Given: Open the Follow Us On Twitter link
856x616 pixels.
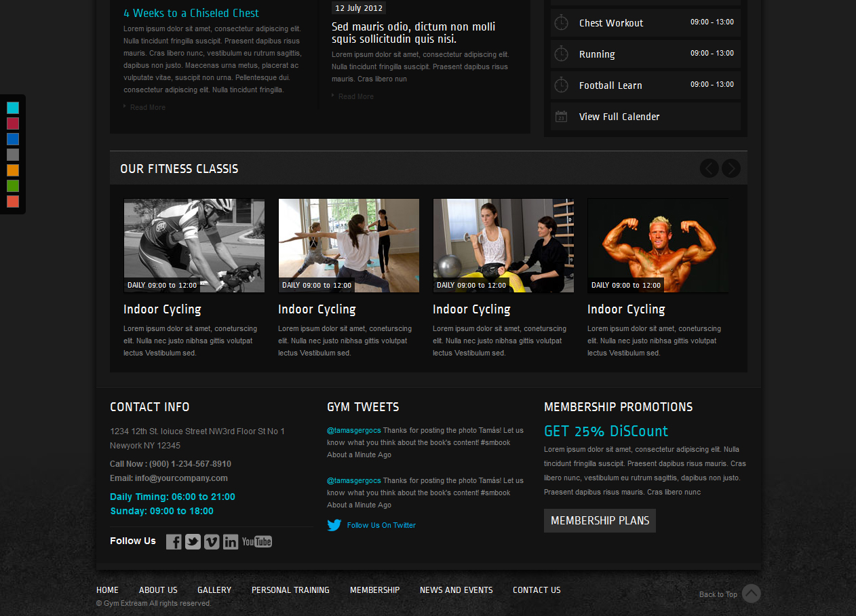Looking at the screenshot, I should 381,525.
